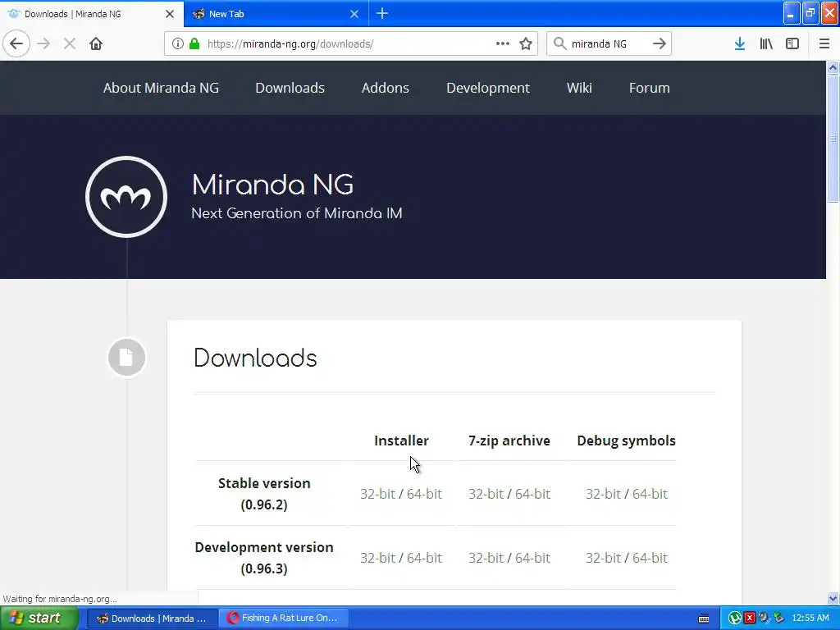
Task: Click the vertical scrollbar thumb
Action: [x=833, y=138]
